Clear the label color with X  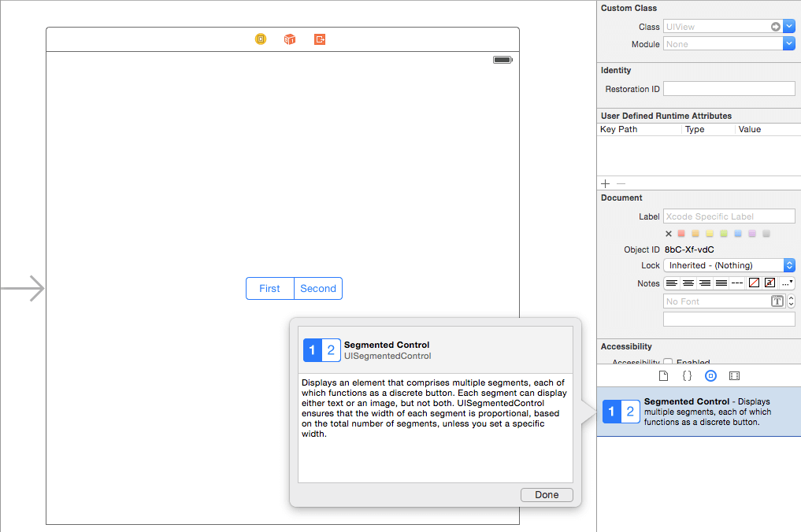tap(668, 234)
